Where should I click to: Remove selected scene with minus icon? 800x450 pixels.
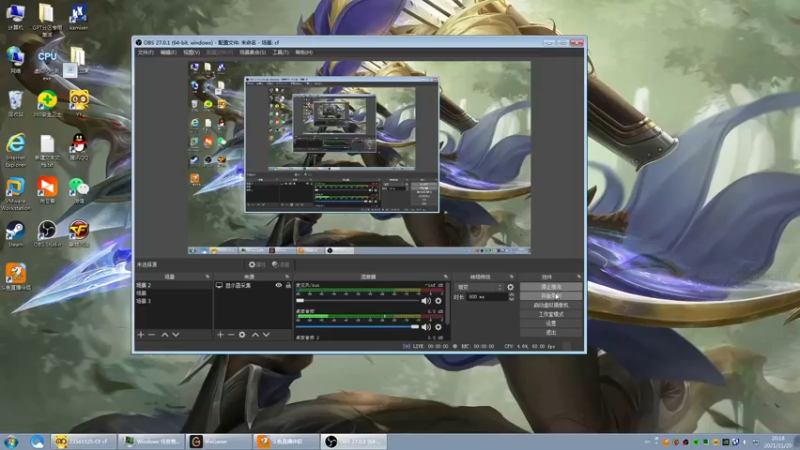[x=152, y=335]
